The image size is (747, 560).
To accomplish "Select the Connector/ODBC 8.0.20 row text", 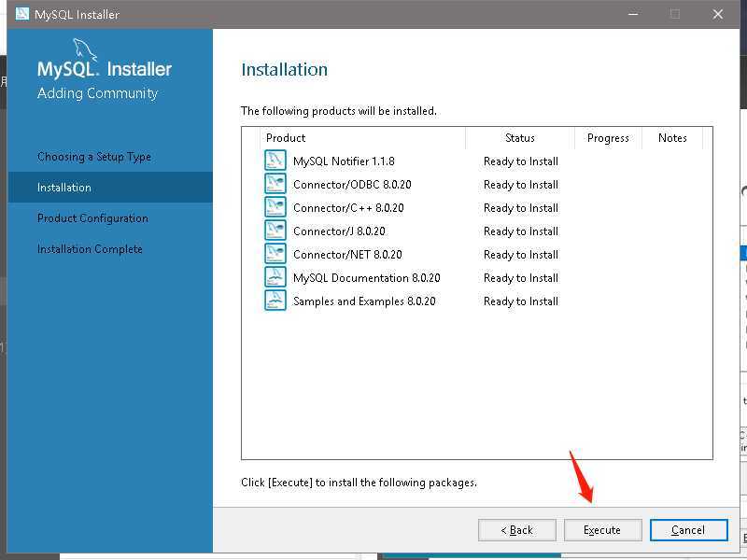I will [x=352, y=185].
